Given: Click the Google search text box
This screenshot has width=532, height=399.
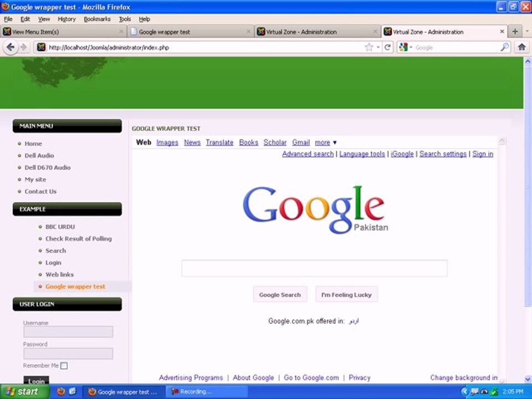Looking at the screenshot, I should (x=314, y=268).
